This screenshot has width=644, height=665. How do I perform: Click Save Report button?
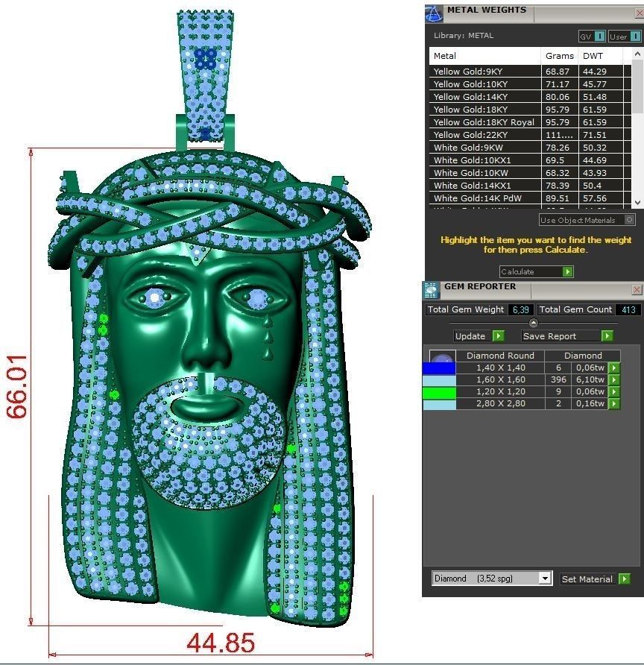click(x=561, y=336)
